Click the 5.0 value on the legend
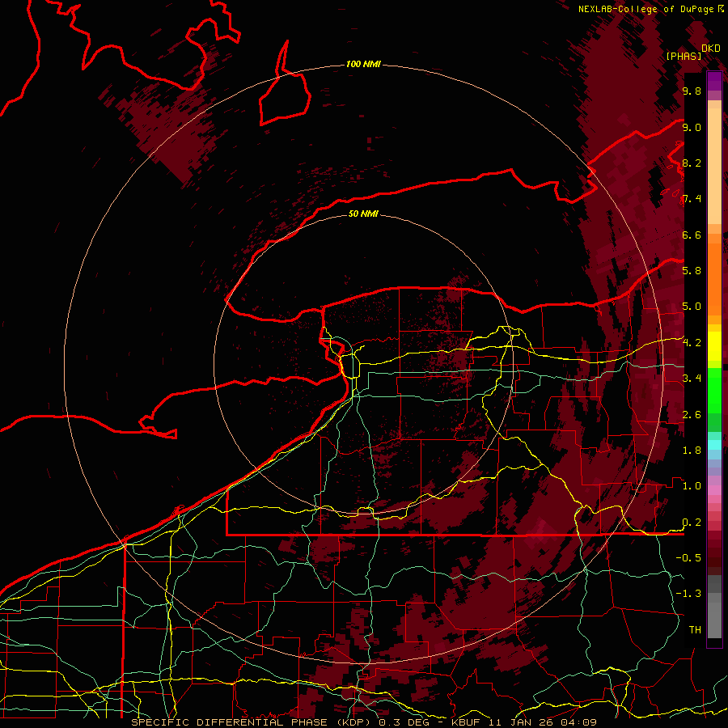 pos(692,307)
